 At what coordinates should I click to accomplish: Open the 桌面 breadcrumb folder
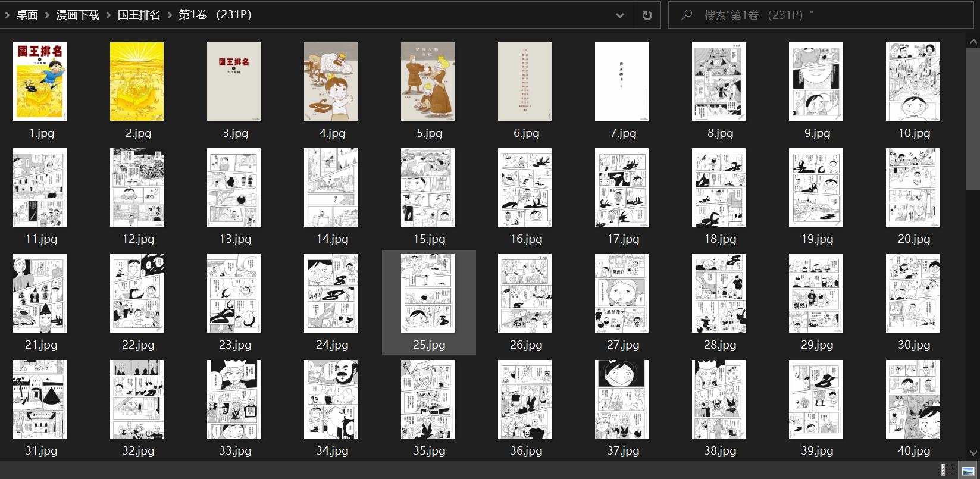[27, 15]
